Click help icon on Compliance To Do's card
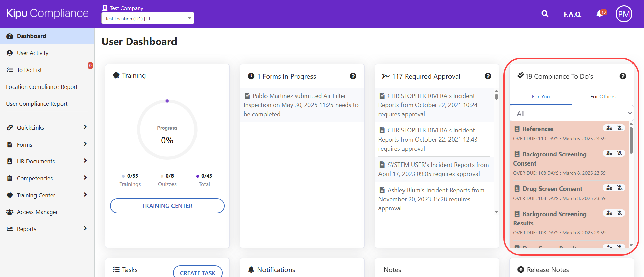The width and height of the screenshot is (644, 277). (x=622, y=76)
